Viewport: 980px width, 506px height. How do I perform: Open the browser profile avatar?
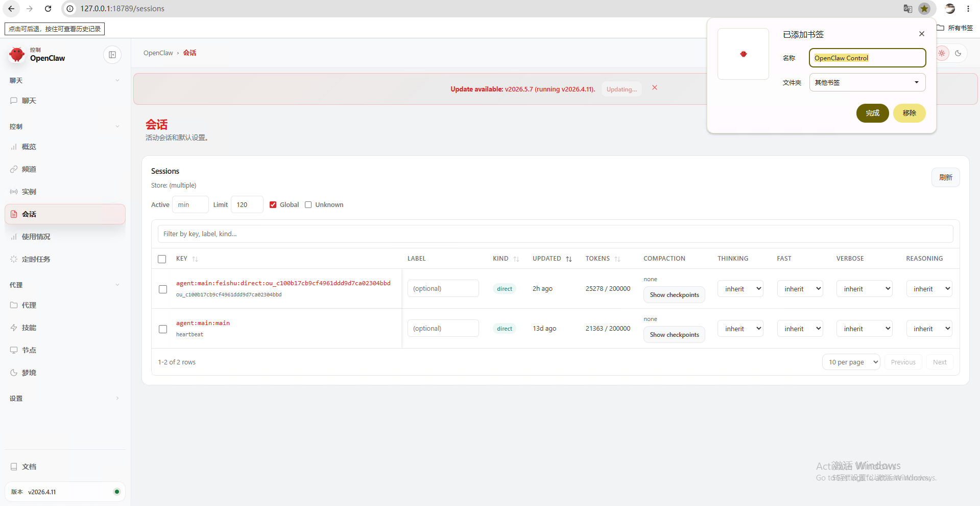coord(950,9)
